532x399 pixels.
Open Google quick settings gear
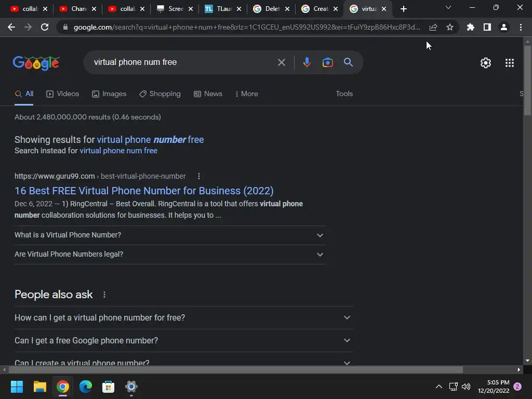[x=486, y=63]
